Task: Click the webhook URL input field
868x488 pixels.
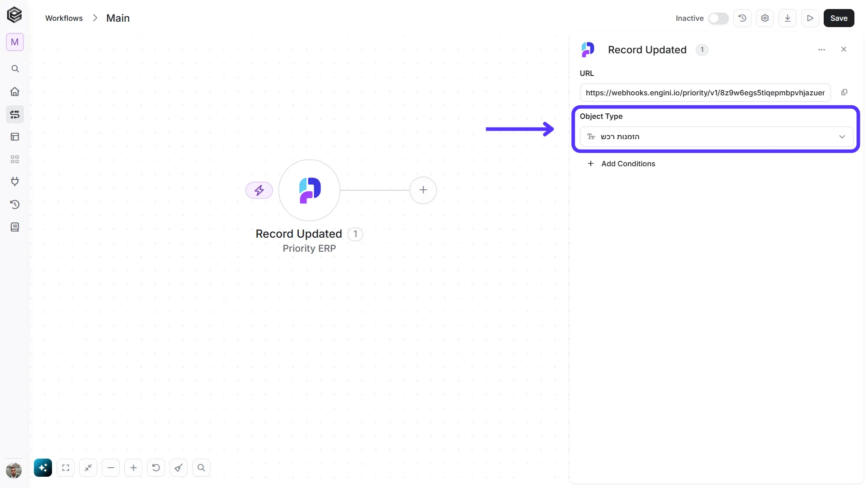Action: [x=705, y=93]
